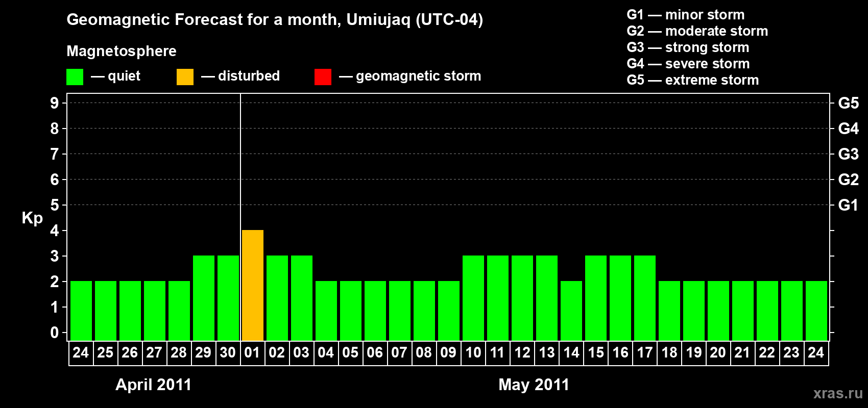Image resolution: width=868 pixels, height=408 pixels.
Task: Click the bar for April 30
Action: point(228,298)
